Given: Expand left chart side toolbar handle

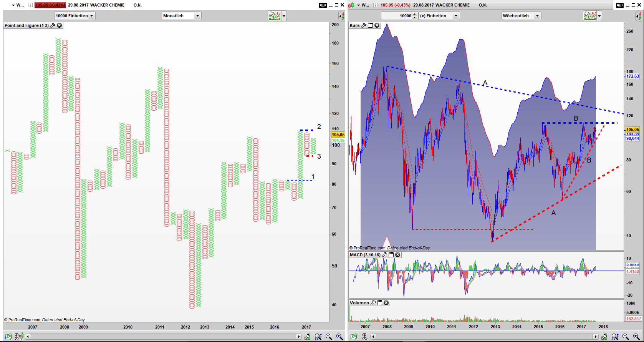Looking at the screenshot, I should point(341,16).
